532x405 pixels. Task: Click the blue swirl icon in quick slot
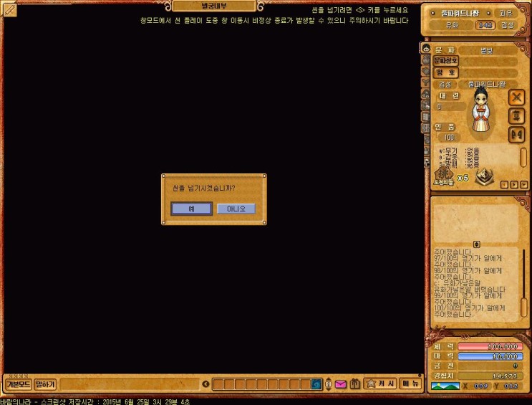pyautogui.click(x=316, y=384)
